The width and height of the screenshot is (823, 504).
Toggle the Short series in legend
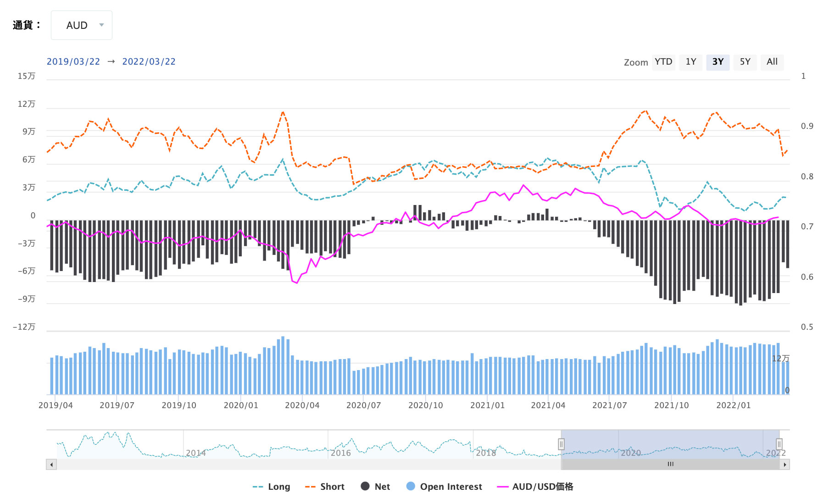tap(325, 487)
